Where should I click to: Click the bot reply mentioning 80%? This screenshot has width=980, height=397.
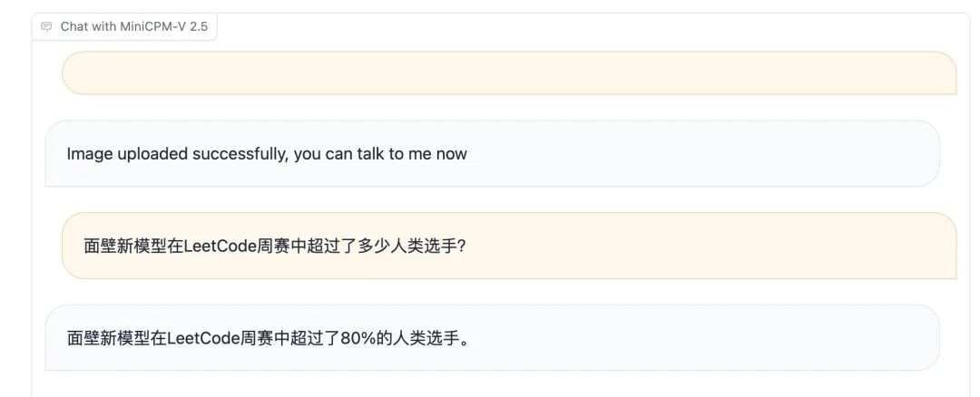coord(493,338)
